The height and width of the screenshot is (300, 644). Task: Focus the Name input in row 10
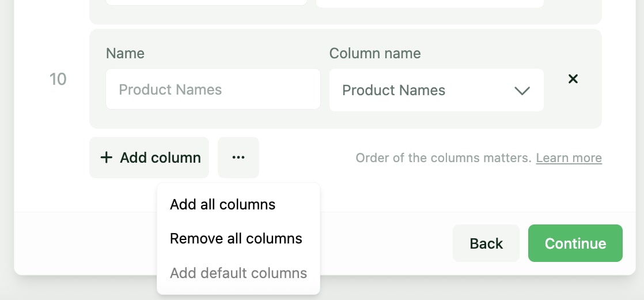click(x=213, y=89)
